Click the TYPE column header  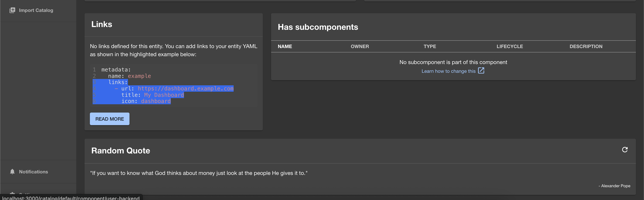coord(430,46)
